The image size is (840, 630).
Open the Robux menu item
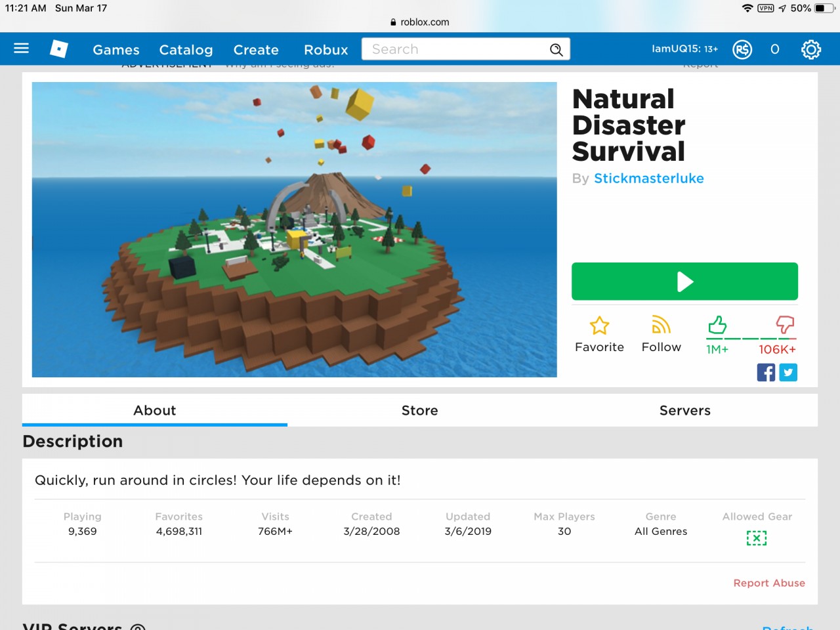pyautogui.click(x=326, y=50)
